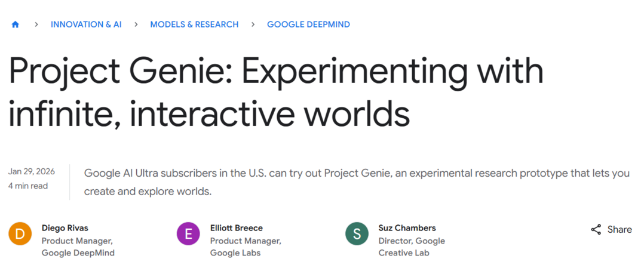Click the 4 min read label

[x=28, y=186]
